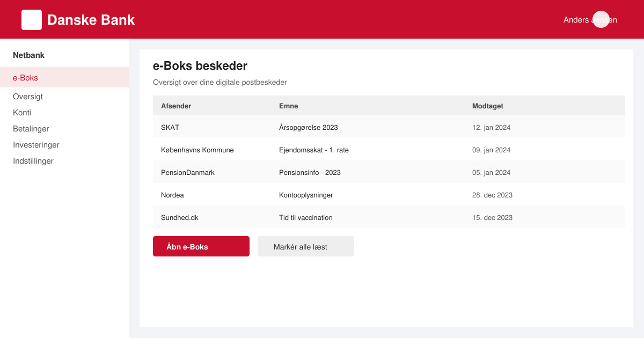
Task: Open the Årsopgørelse 2023 message
Action: (x=309, y=127)
